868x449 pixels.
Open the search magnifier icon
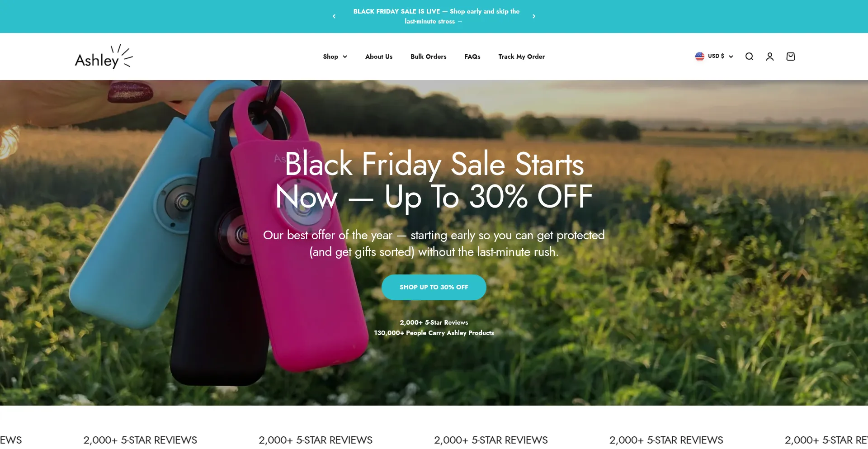[749, 57]
